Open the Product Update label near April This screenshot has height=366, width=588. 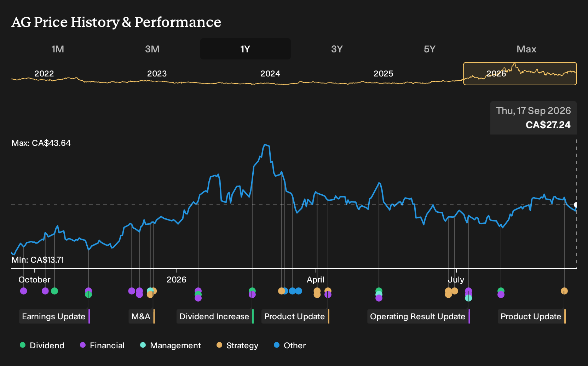[x=295, y=316]
